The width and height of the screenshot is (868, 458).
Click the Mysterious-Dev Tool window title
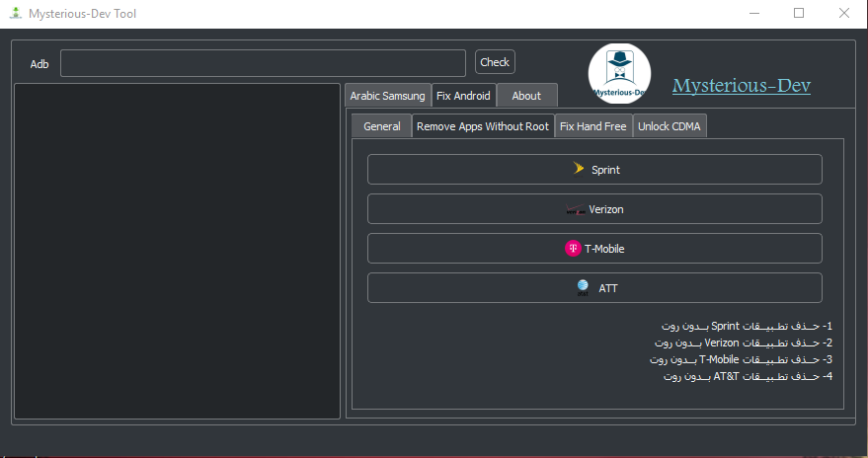click(x=83, y=14)
